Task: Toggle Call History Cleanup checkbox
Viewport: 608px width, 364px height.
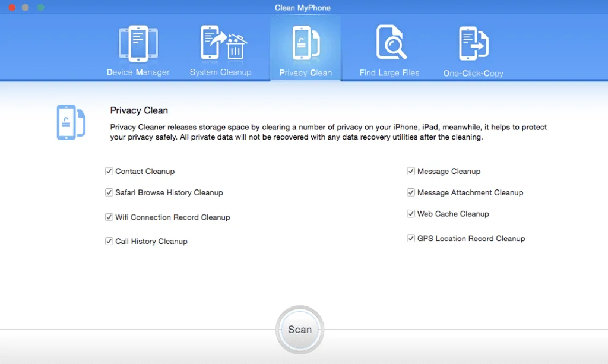Action: click(109, 241)
